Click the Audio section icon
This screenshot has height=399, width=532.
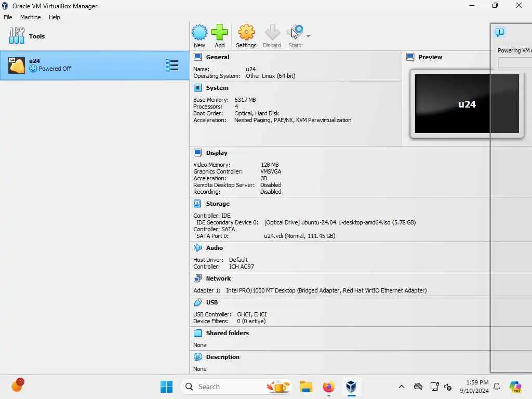point(198,248)
